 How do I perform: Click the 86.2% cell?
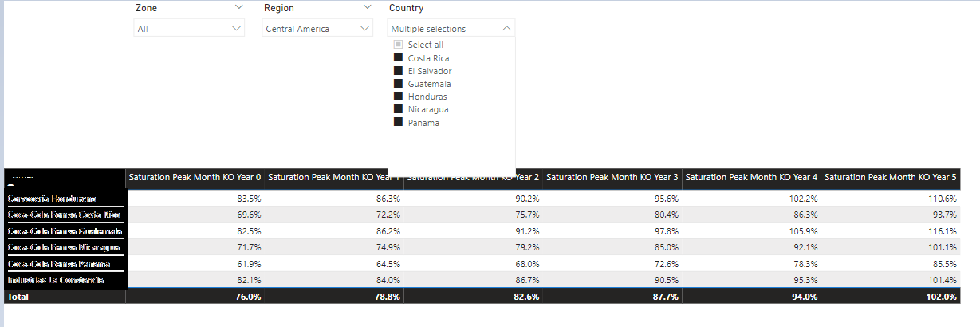pyautogui.click(x=334, y=231)
